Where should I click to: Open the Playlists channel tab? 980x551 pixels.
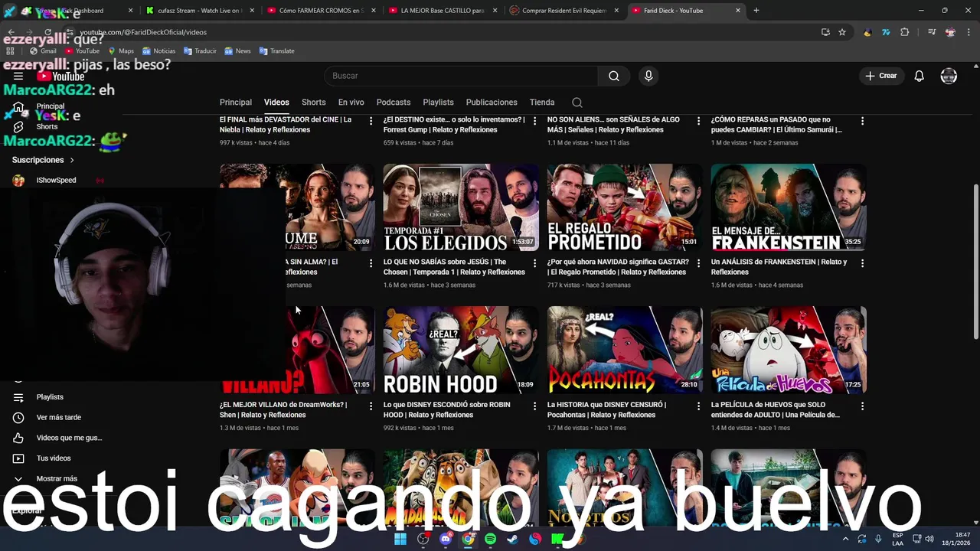click(x=439, y=103)
